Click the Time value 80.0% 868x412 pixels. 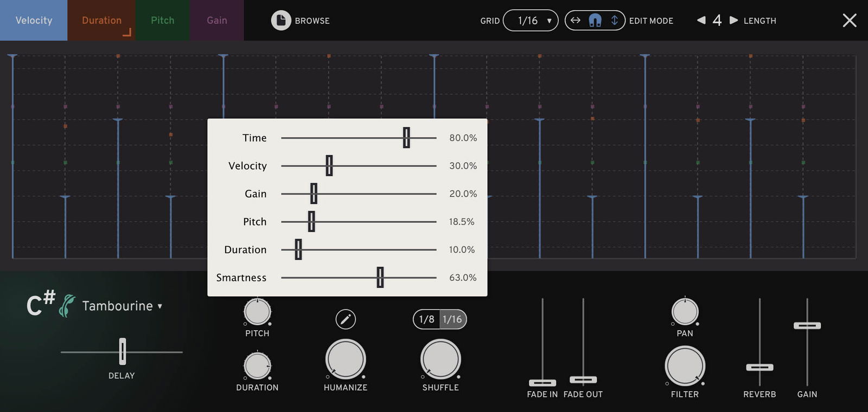[463, 138]
